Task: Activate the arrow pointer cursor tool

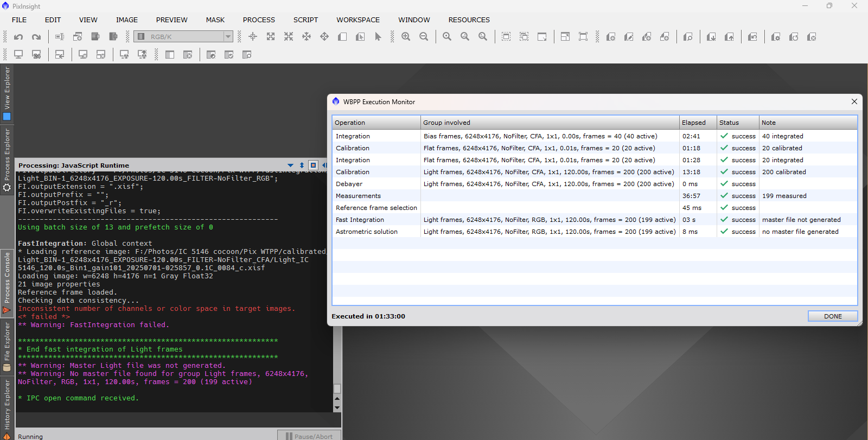Action: point(378,37)
